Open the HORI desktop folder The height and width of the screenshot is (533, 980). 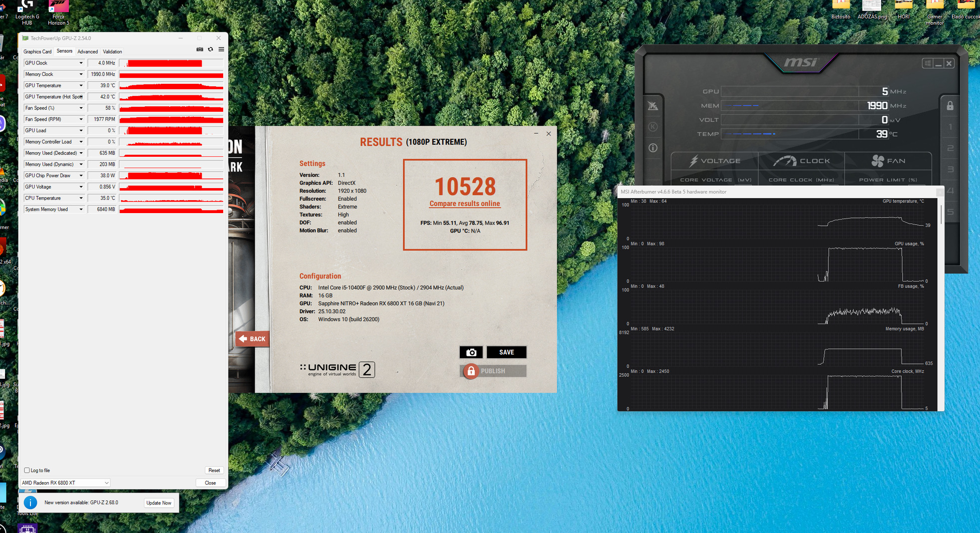click(x=904, y=10)
